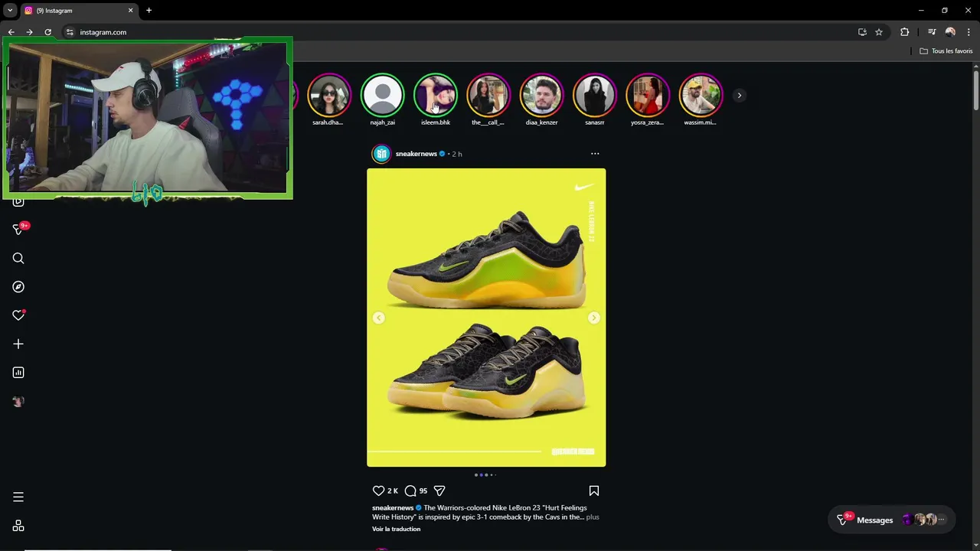Click the carousel pagination dots
980x551 pixels.
485,474
